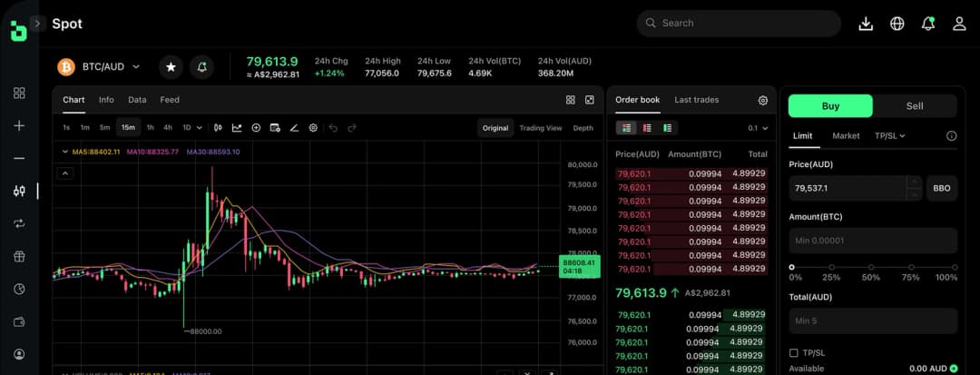Select the candlestick trading icon in the sidebar
Screen dimensions: 980x375
19,192
